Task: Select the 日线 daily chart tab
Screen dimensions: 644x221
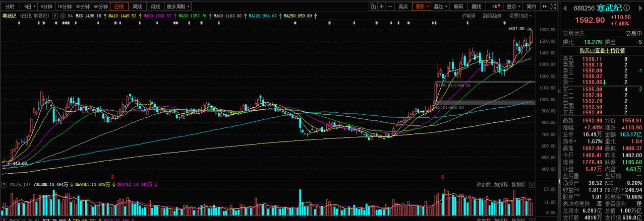Action: click(119, 7)
